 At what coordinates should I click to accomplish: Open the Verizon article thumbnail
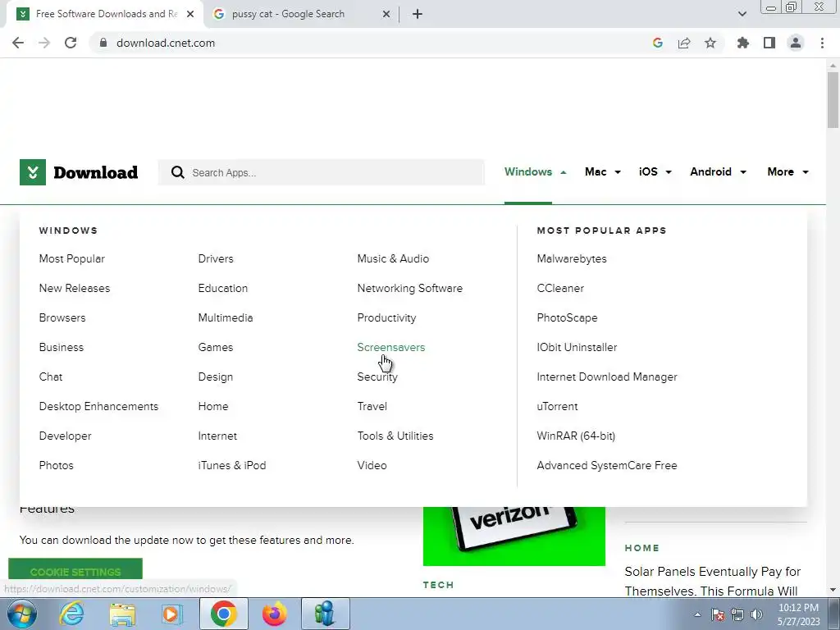(x=514, y=536)
